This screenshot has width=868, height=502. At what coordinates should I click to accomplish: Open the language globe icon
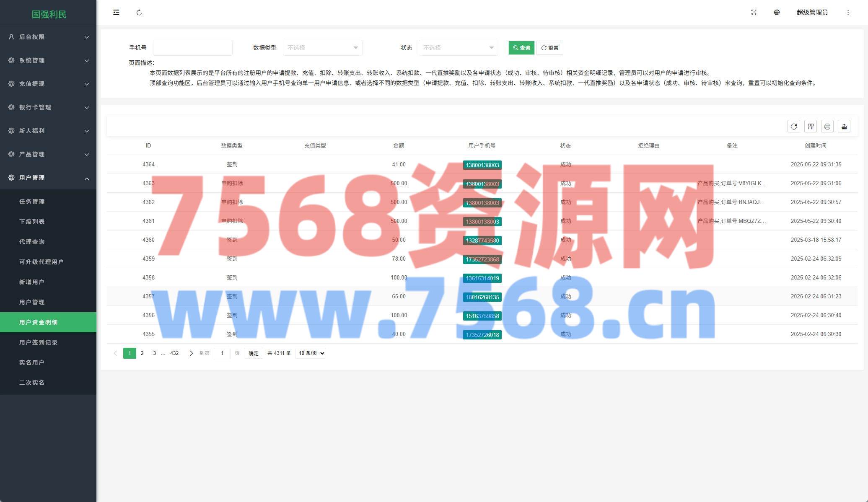click(x=777, y=13)
